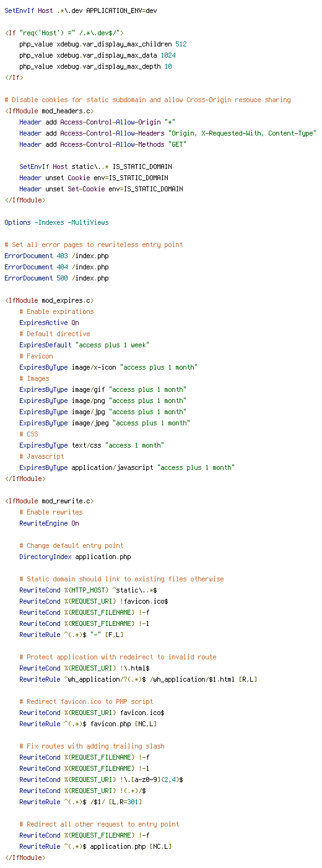Image resolution: width=322 pixels, height=868 pixels.
Task: Click the opening IfModule mod_rewrite.c tag
Action: 49,501
